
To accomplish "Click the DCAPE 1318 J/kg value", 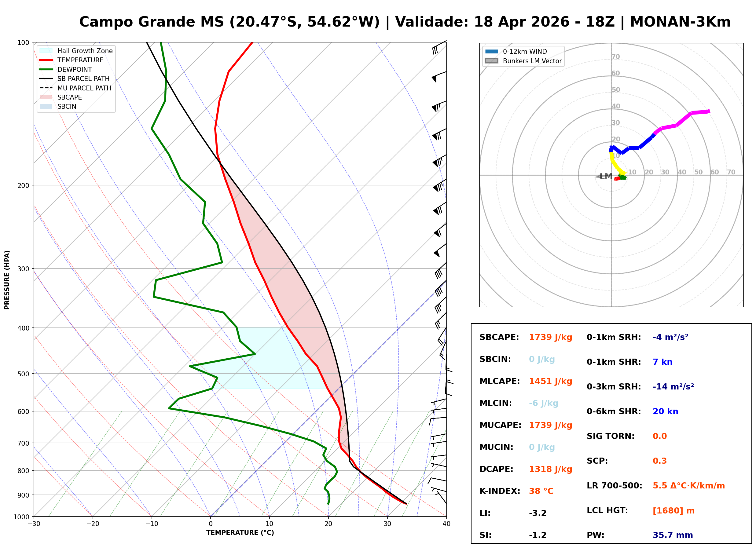I will click(550, 469).
